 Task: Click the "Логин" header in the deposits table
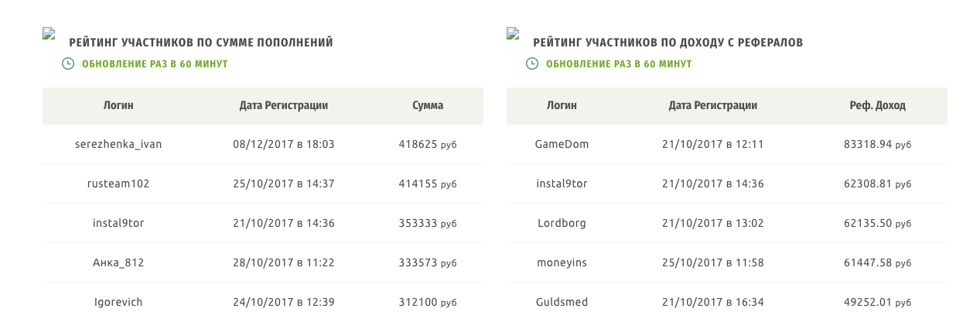point(118,105)
